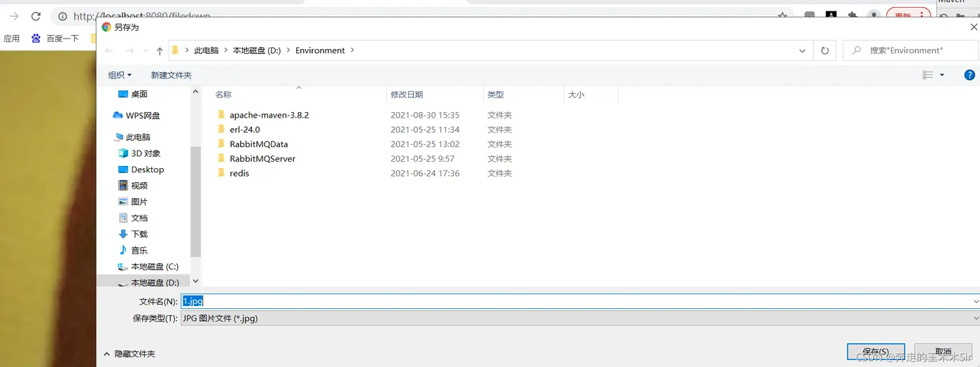The width and height of the screenshot is (980, 367).
Task: Click the blue 桌面 icon in the sidebar
Action: tap(123, 94)
